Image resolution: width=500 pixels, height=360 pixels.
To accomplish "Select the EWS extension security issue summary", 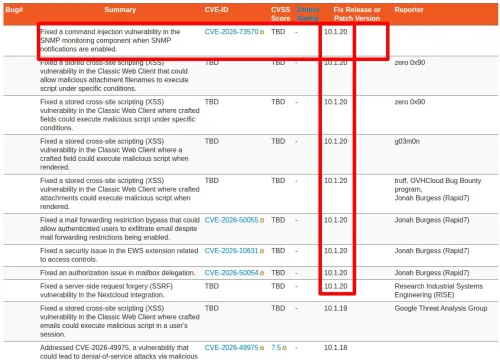I will [x=119, y=255].
